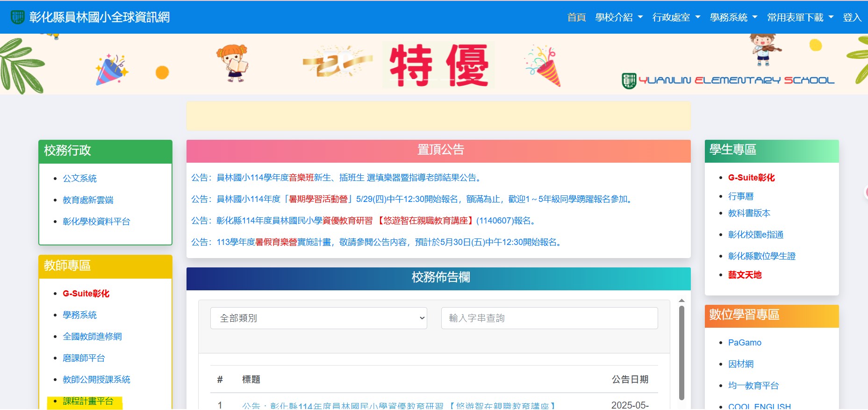Expand the 學校介紹 dropdown menu
Screen dimensions: 868x410
[x=618, y=18]
